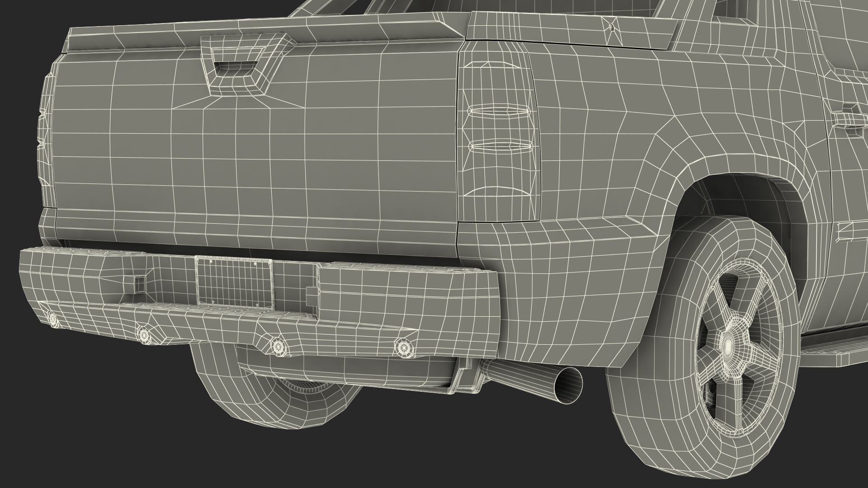868x488 pixels.
Task: Click the upper tail light lens slot
Action: [x=499, y=111]
